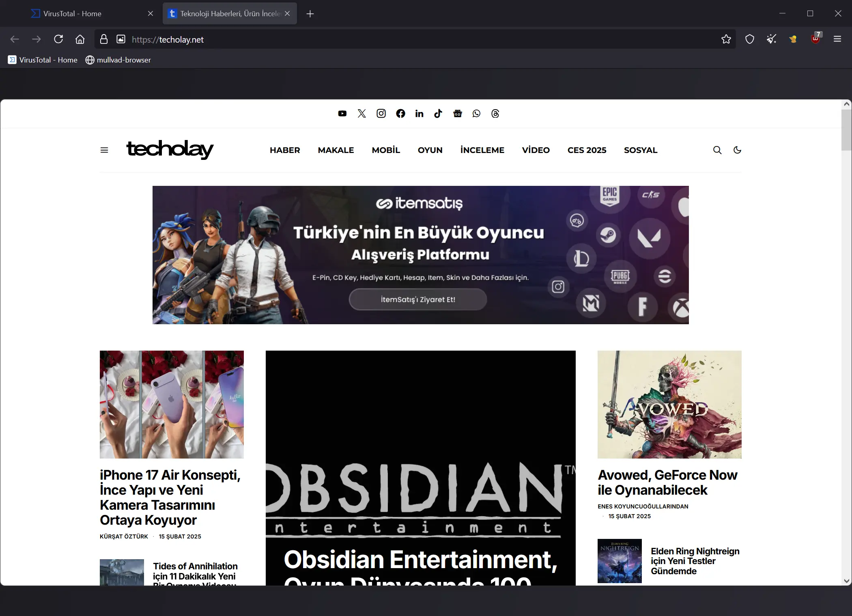852x616 pixels.
Task: Open the mullvad-browser bookmark
Action: point(118,60)
